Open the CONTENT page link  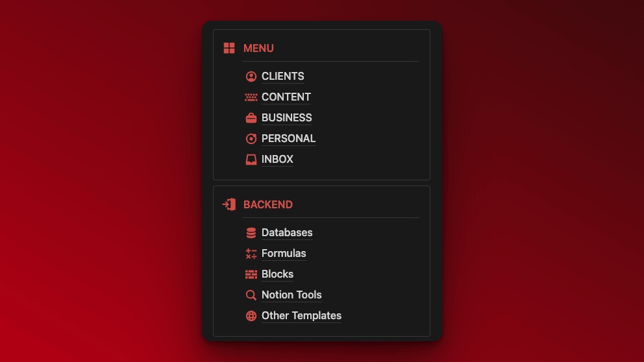[286, 97]
